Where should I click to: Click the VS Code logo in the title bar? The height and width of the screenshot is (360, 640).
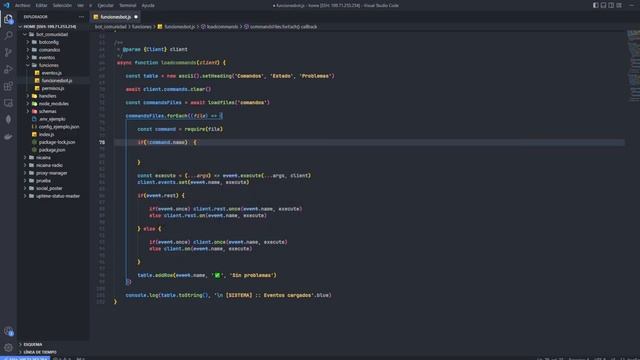(6, 5)
